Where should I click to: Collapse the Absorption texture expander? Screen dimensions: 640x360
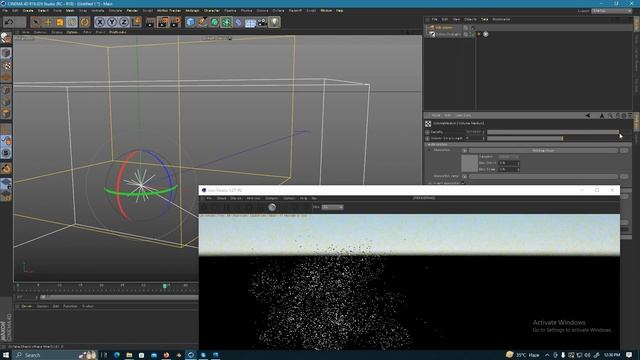pyautogui.click(x=429, y=150)
